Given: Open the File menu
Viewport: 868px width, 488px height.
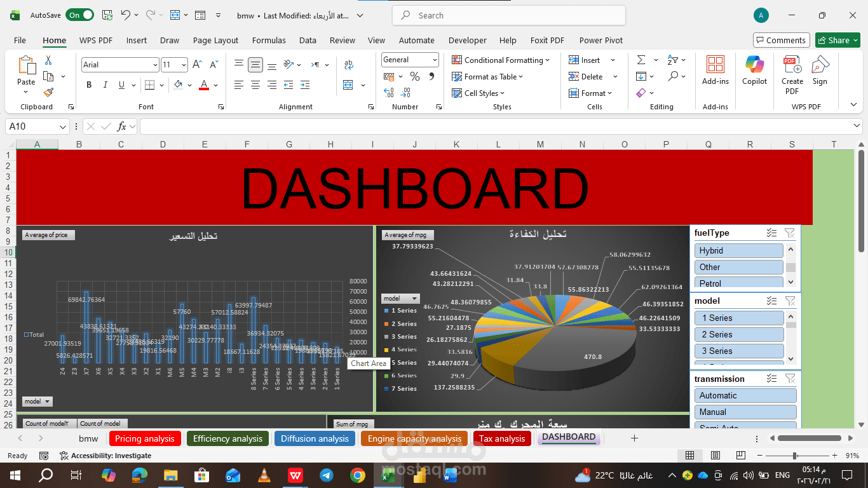Looking at the screenshot, I should coord(20,40).
